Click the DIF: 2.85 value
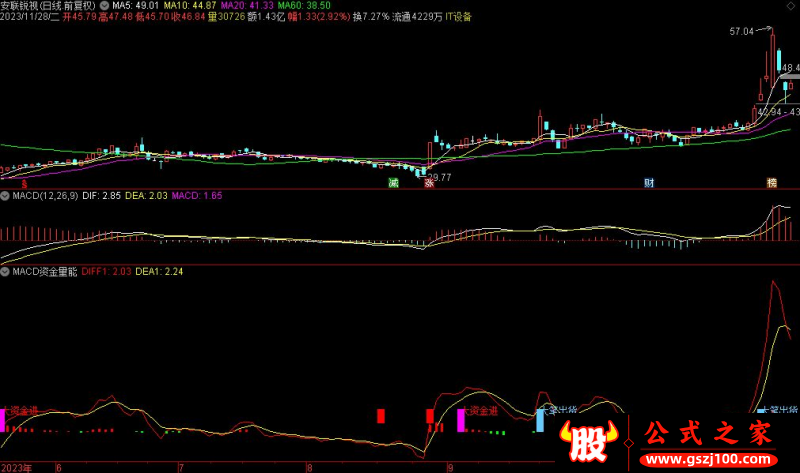This screenshot has width=800, height=473. pyautogui.click(x=102, y=196)
